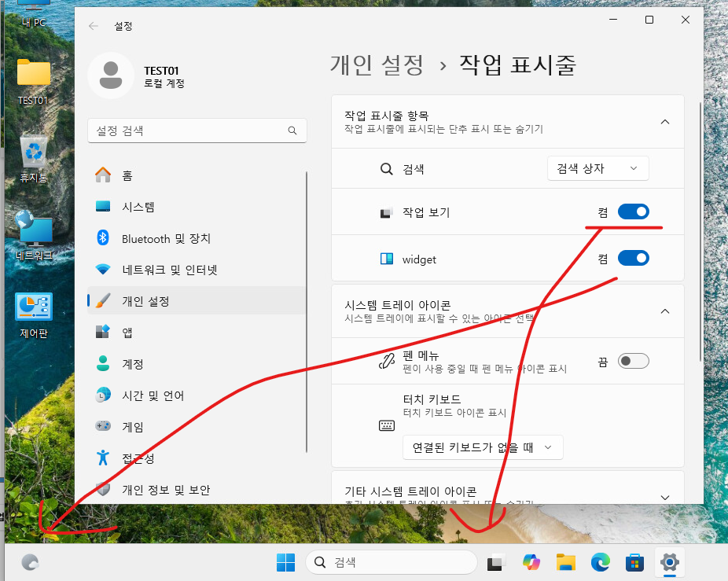Viewport: 728px width, 581px height.
Task: Turn off the 작업 보기 toggle
Action: point(634,211)
